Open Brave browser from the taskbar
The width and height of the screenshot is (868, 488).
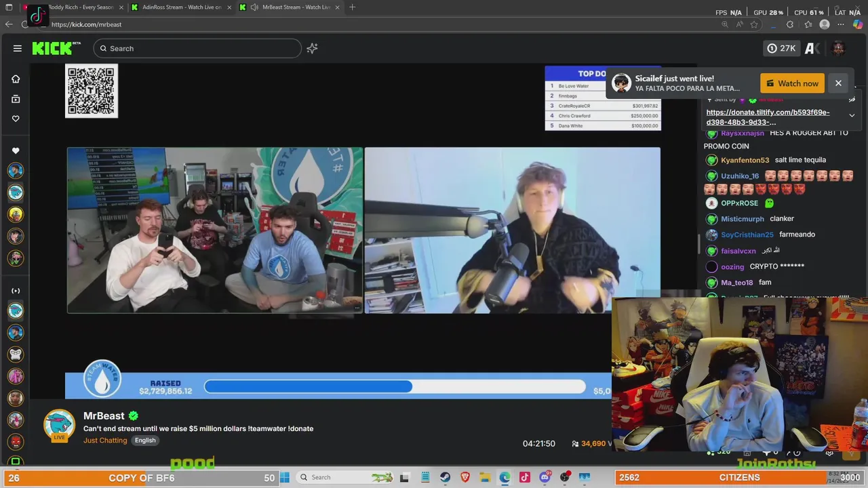point(465,477)
